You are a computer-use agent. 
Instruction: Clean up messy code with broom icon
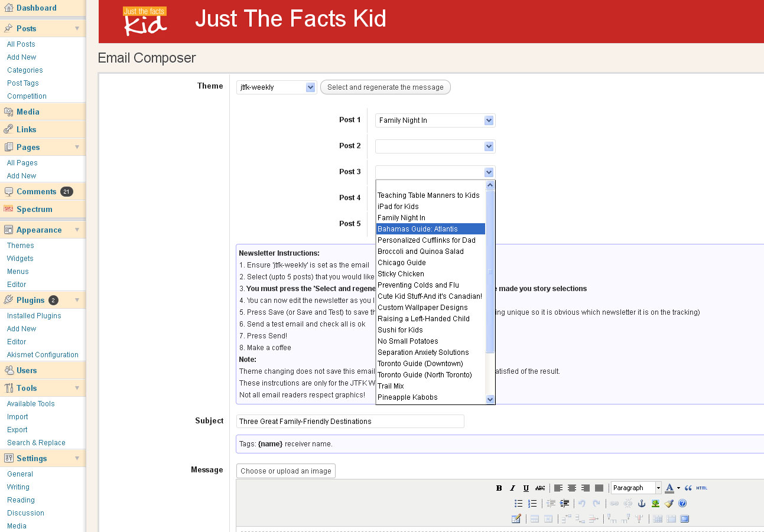tap(669, 504)
